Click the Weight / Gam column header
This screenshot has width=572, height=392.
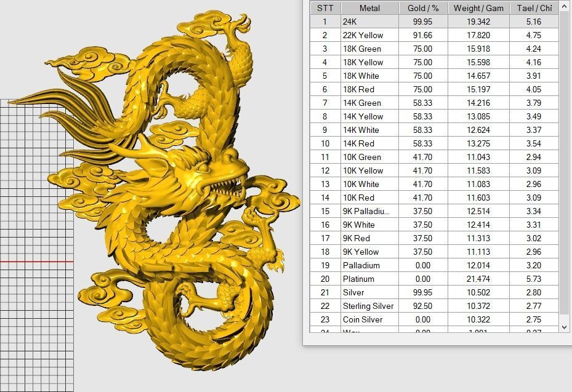pos(478,8)
